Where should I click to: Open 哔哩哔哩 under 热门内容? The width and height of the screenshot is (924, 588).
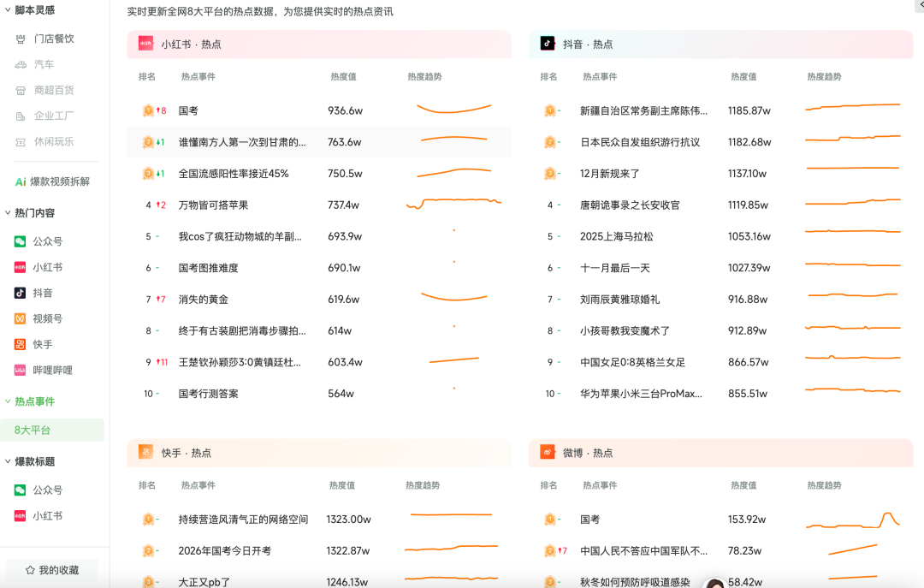[x=52, y=371]
